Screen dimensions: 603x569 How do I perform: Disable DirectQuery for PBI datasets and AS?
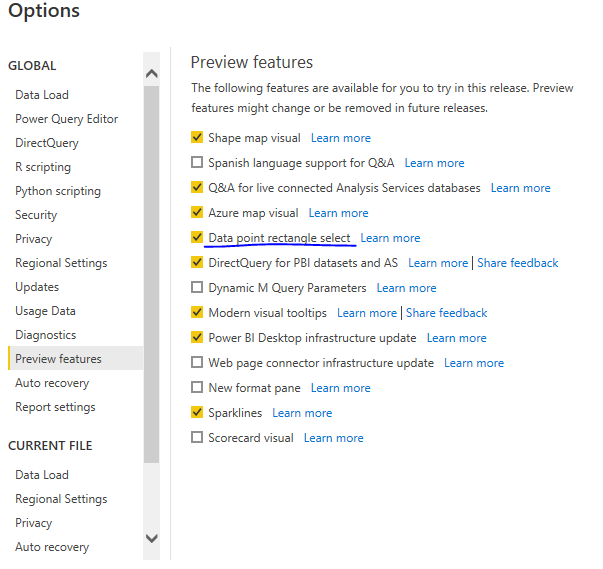(x=197, y=262)
